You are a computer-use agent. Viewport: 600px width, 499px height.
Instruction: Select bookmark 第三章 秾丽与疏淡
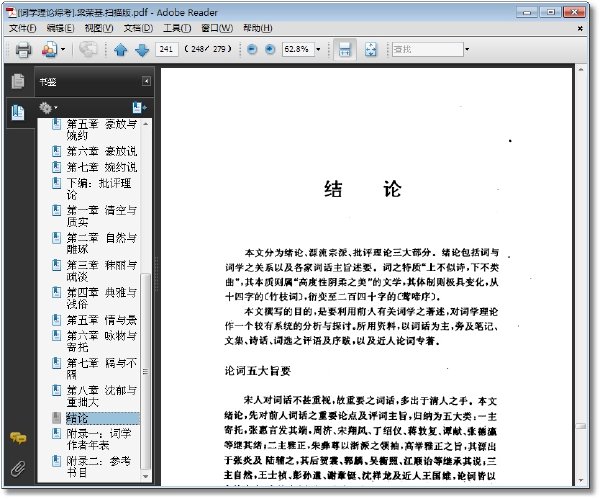(x=101, y=271)
